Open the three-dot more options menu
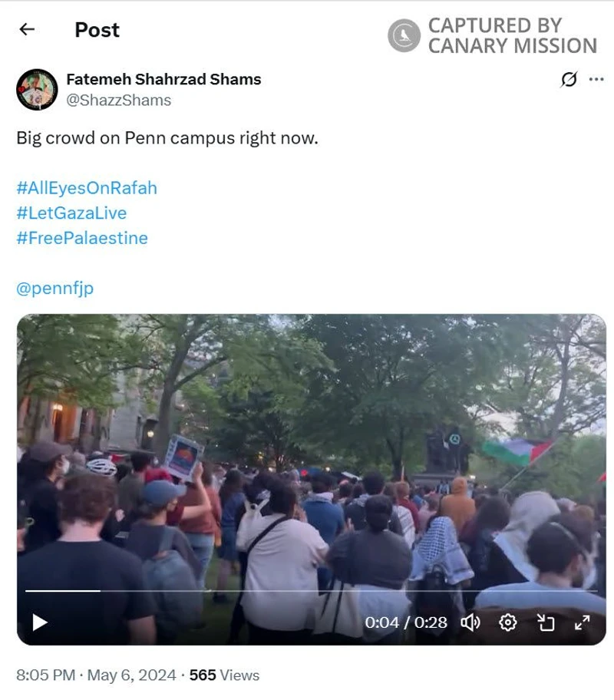The image size is (614, 700). tap(596, 80)
